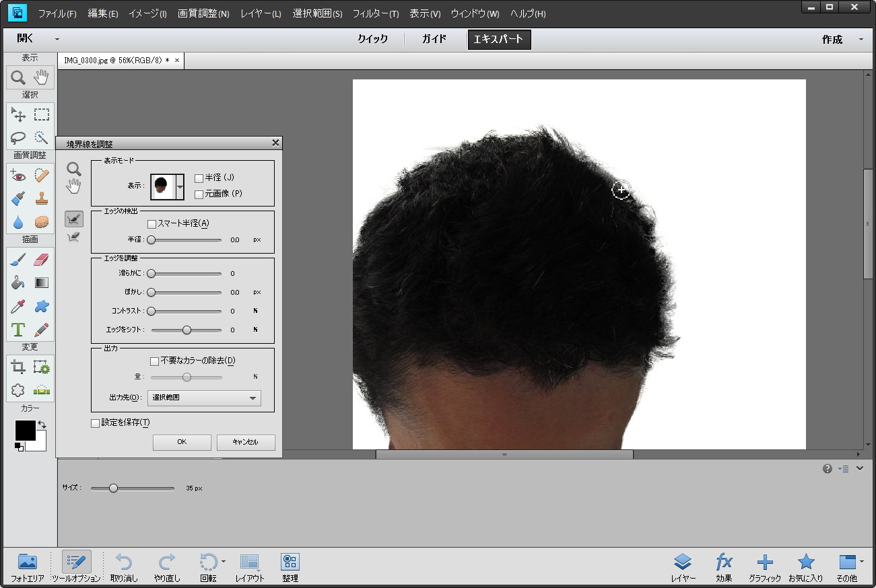Open the foreground black color swatch
The image size is (876, 588).
point(26,431)
